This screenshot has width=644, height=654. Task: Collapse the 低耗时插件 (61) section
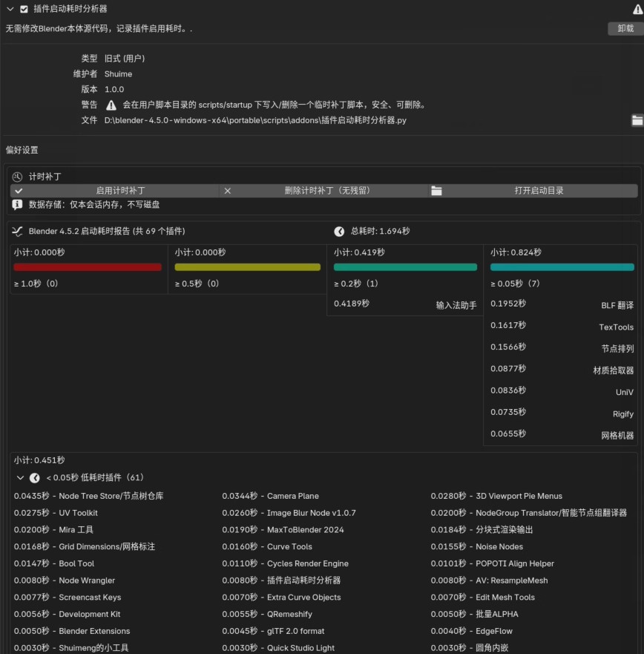click(x=19, y=477)
